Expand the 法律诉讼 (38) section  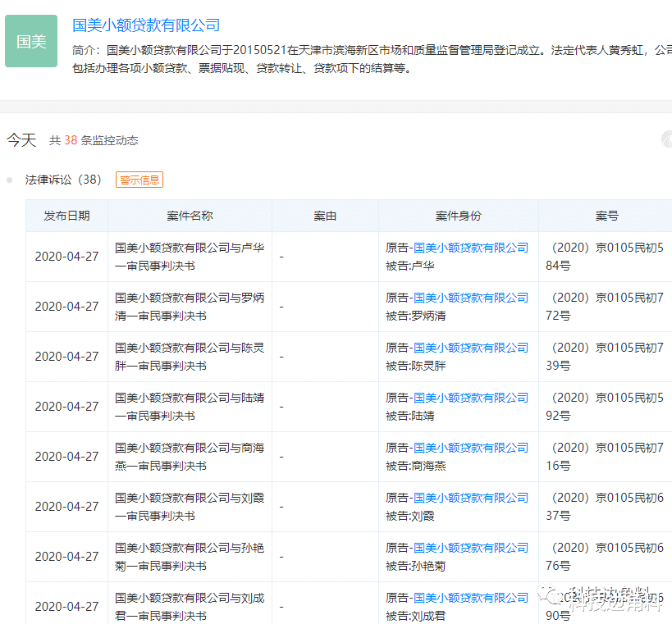62,179
